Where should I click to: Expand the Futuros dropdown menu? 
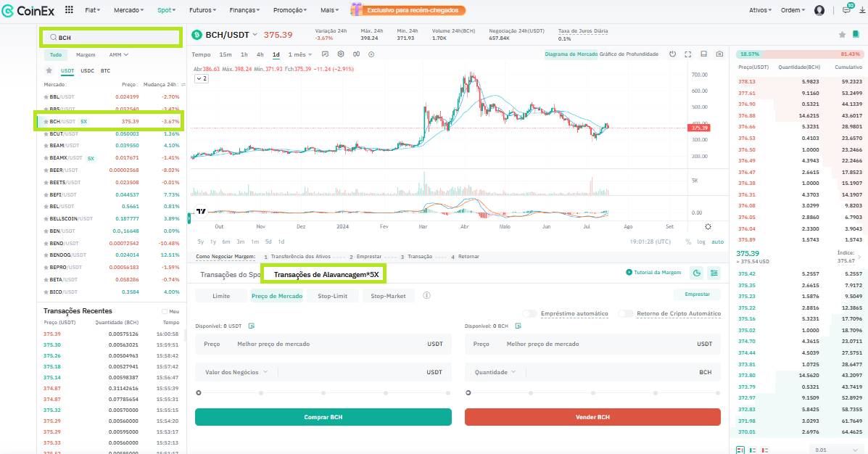tap(202, 10)
